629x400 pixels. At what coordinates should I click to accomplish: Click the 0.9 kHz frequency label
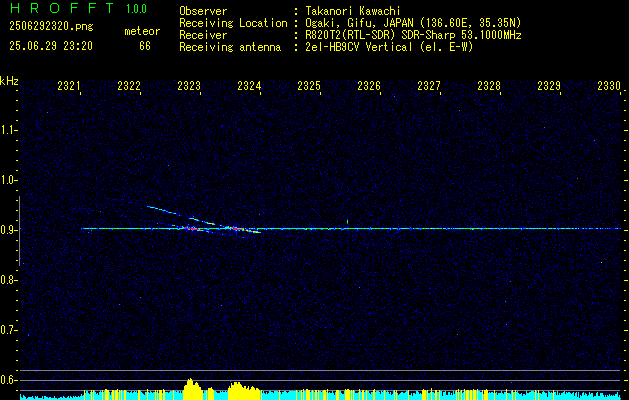(x=9, y=230)
